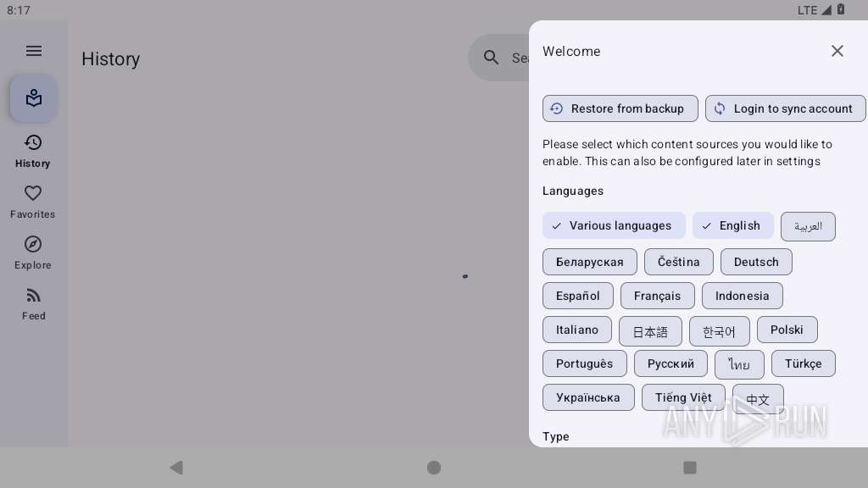Click the search input field
This screenshot has height=488, width=868.
498,57
